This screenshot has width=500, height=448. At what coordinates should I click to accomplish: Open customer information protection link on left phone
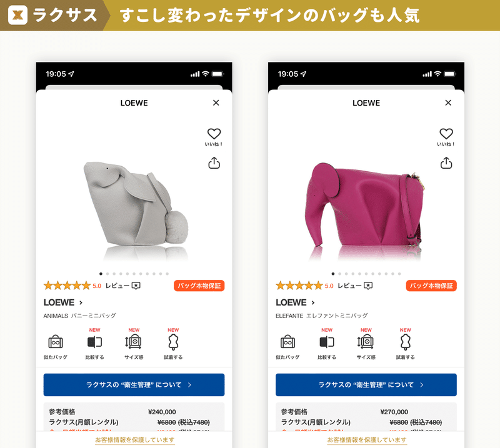point(134,440)
